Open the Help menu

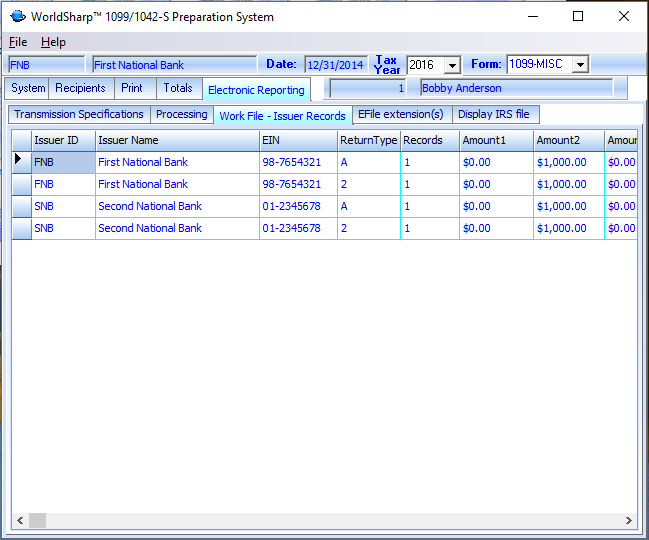click(53, 42)
